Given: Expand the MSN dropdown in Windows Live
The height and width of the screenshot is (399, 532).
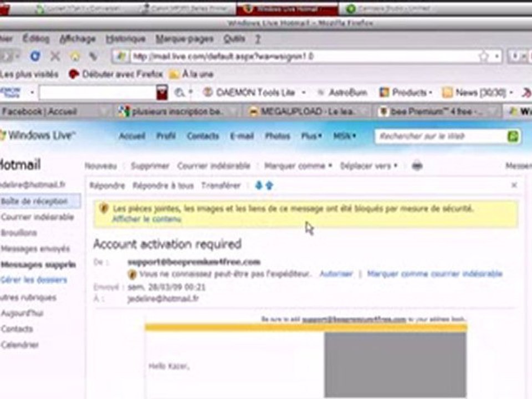Looking at the screenshot, I should point(344,136).
